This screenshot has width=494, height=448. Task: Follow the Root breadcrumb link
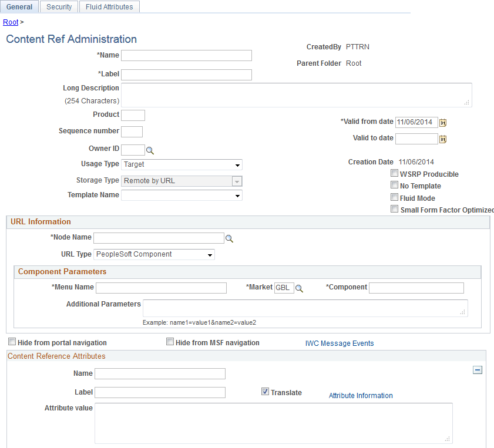(x=11, y=22)
